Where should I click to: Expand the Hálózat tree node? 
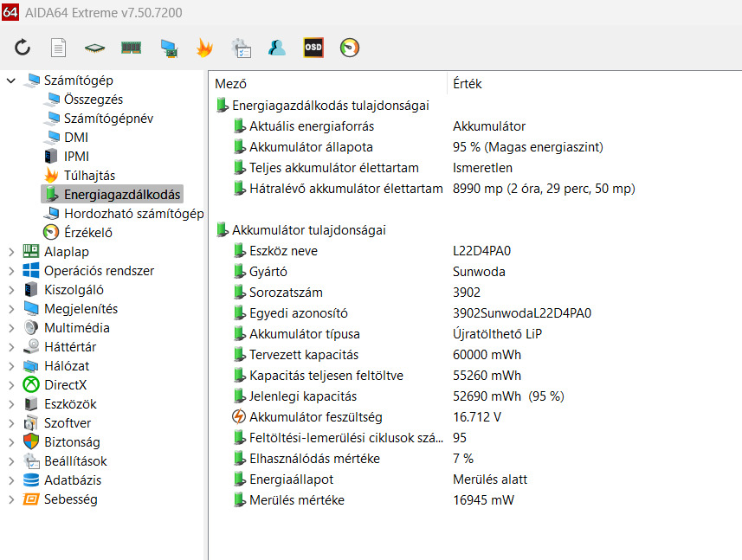click(x=11, y=365)
